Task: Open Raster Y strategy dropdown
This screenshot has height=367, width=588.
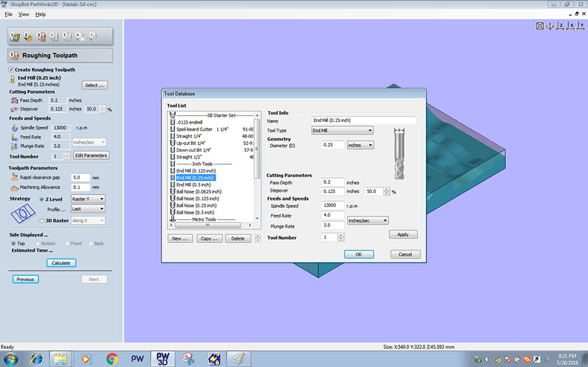Action: pyautogui.click(x=88, y=199)
